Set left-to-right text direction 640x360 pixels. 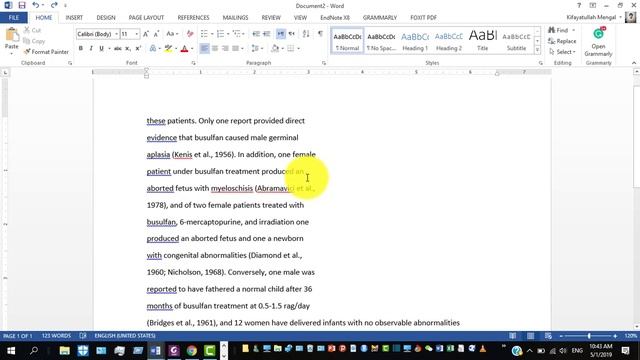(x=281, y=34)
